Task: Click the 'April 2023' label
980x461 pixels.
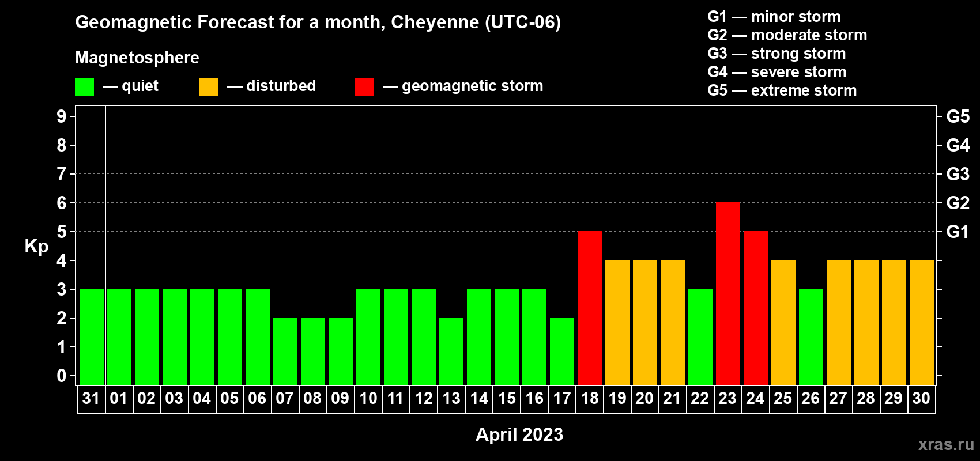Action: pos(519,434)
